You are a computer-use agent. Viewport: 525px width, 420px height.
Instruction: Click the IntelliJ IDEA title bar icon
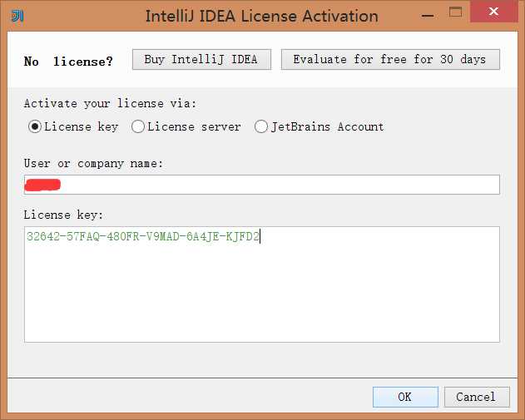(17, 16)
